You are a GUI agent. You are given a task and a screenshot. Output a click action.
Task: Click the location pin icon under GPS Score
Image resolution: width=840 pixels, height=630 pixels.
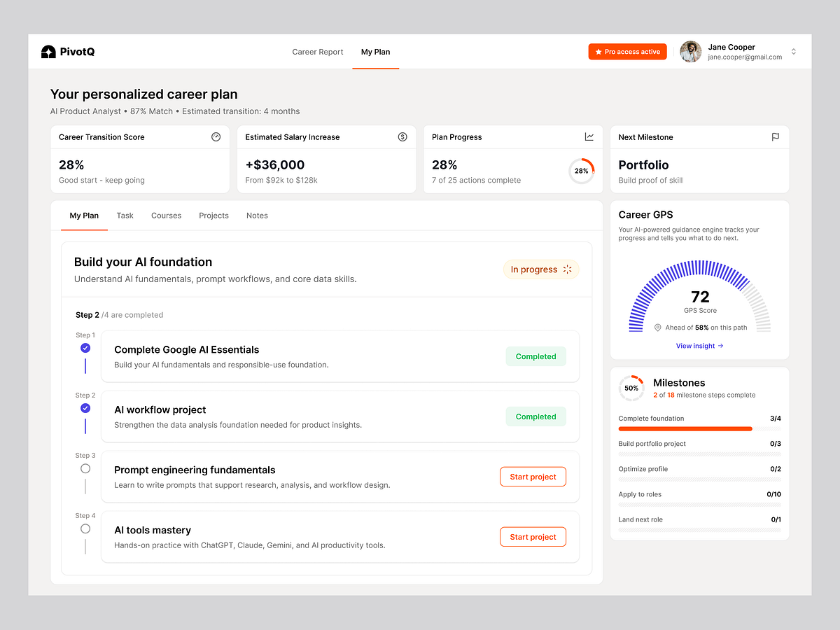point(657,328)
